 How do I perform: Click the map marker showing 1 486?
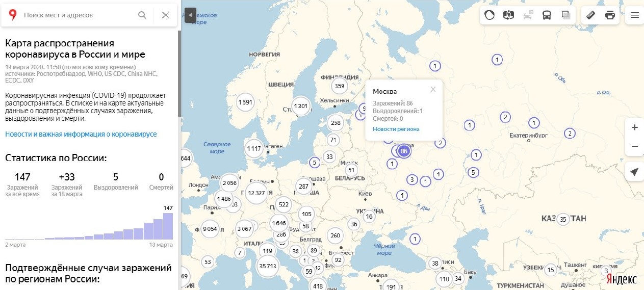(x=223, y=199)
